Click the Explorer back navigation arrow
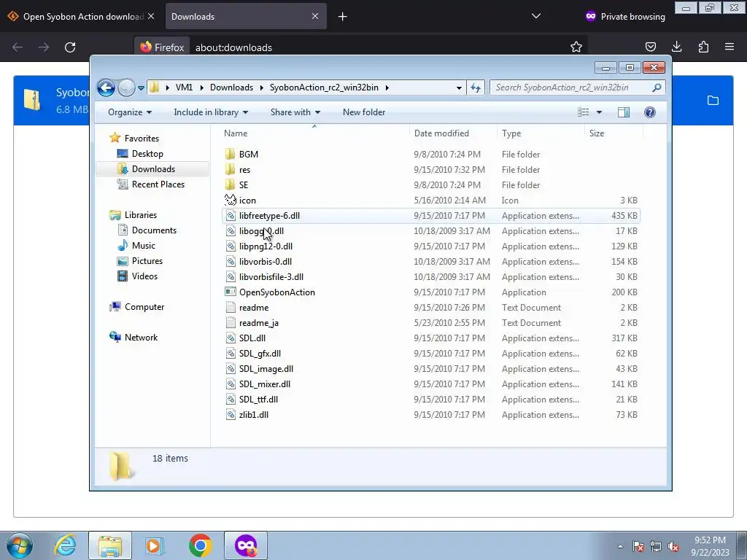This screenshot has width=747, height=560. click(x=106, y=87)
